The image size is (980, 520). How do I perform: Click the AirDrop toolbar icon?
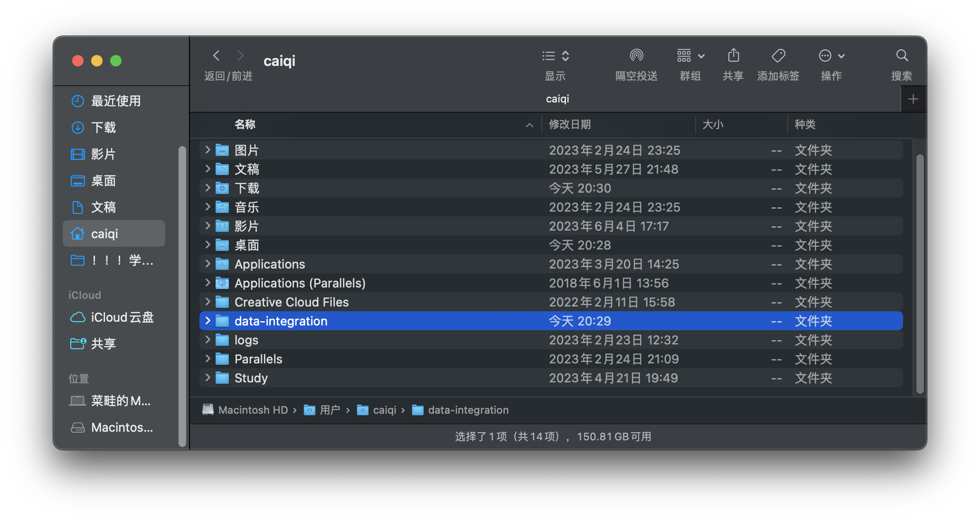click(636, 56)
